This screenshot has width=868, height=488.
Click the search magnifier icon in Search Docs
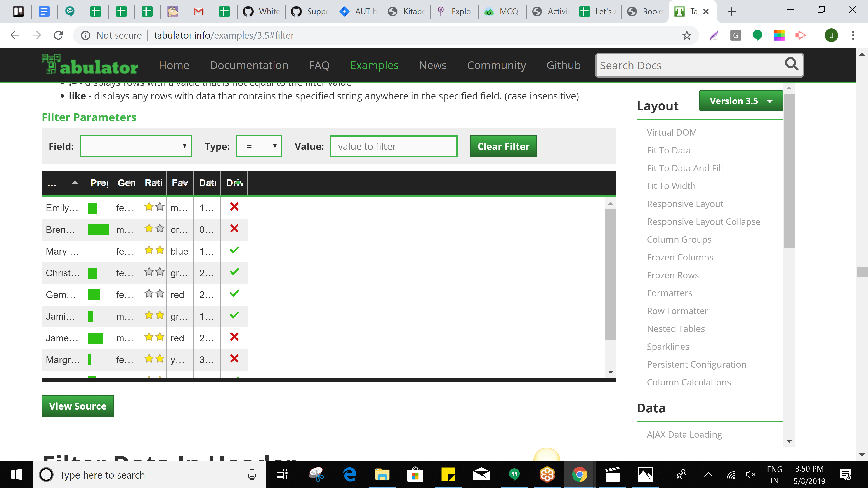point(792,65)
